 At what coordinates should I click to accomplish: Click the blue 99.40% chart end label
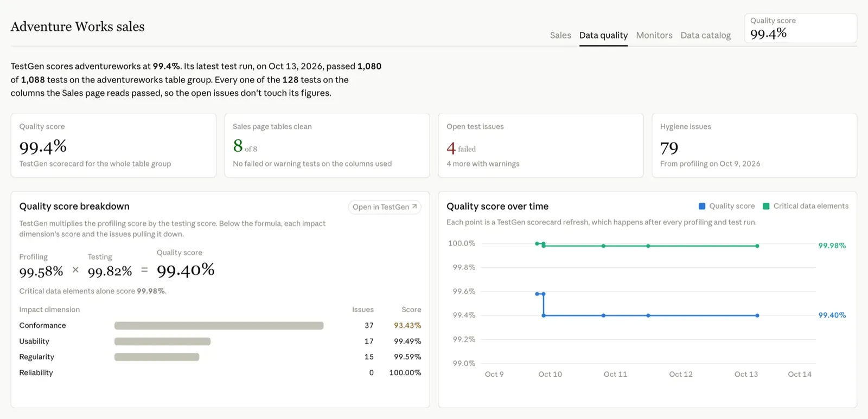point(832,315)
